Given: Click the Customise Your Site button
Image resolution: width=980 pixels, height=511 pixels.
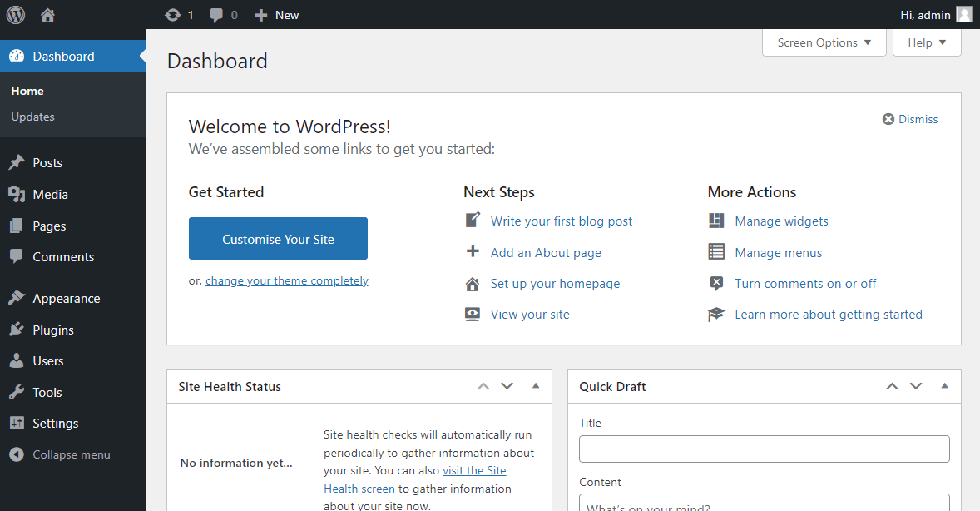Looking at the screenshot, I should tap(278, 238).
